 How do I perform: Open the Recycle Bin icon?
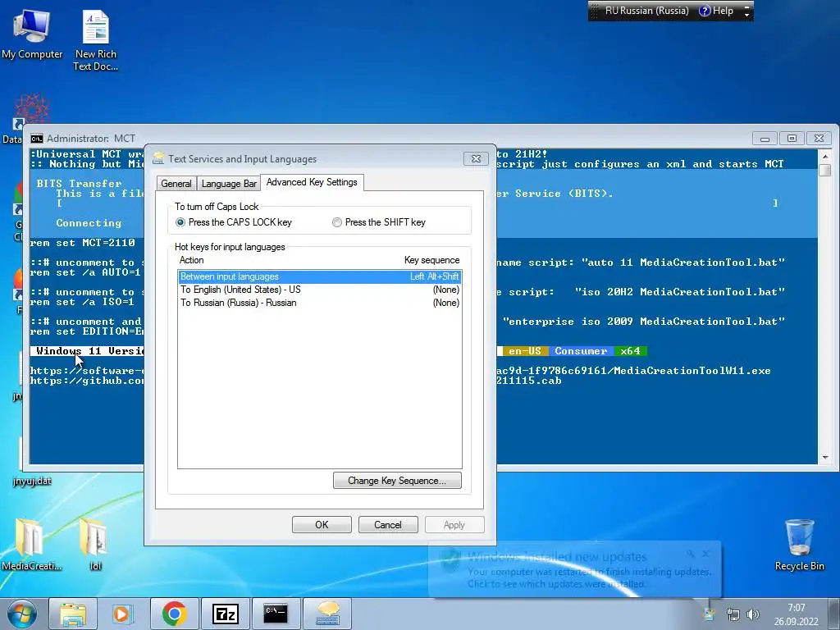tap(799, 544)
